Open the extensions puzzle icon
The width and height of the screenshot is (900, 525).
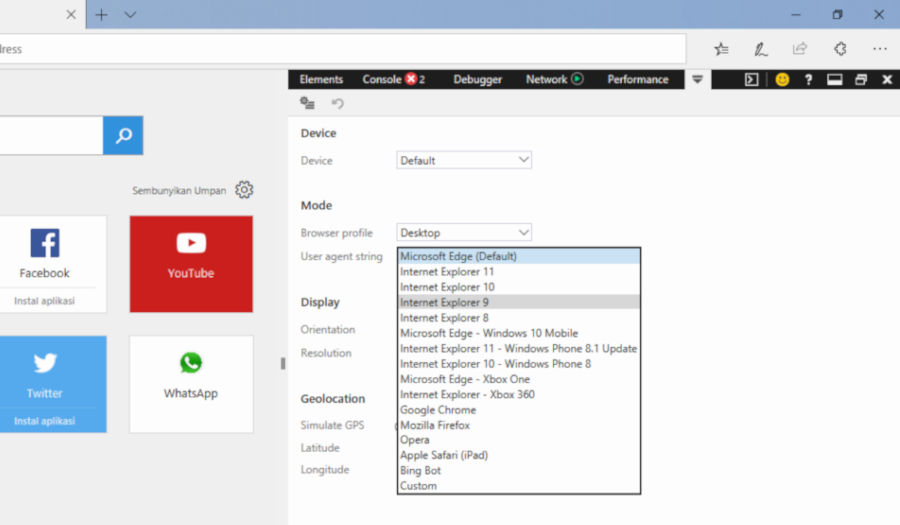840,49
